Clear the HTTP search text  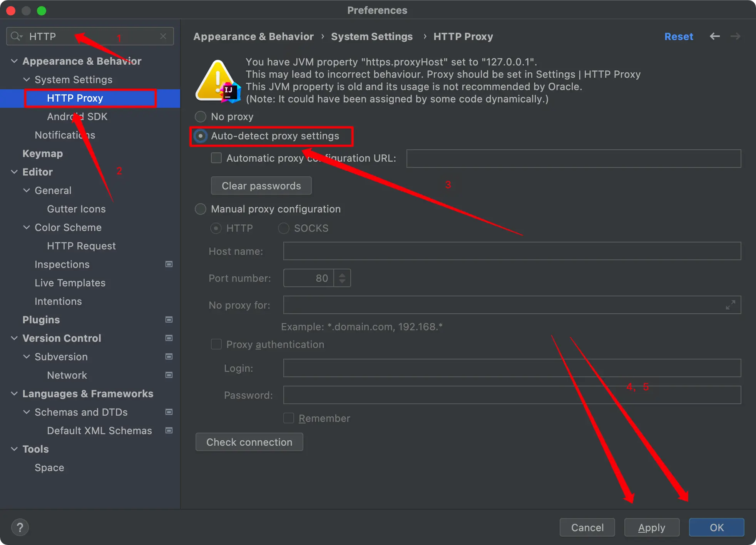tap(163, 36)
